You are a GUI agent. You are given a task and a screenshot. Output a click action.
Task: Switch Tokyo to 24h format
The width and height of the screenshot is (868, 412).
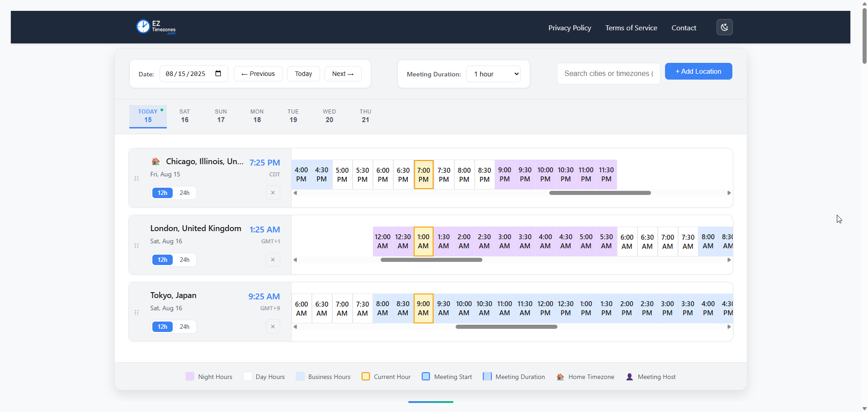click(184, 327)
